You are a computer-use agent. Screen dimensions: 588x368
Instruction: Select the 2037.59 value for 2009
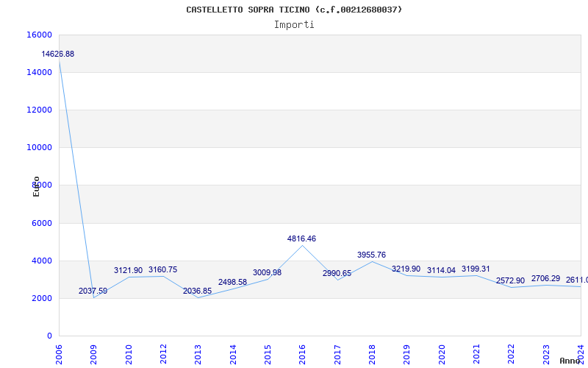tap(93, 291)
